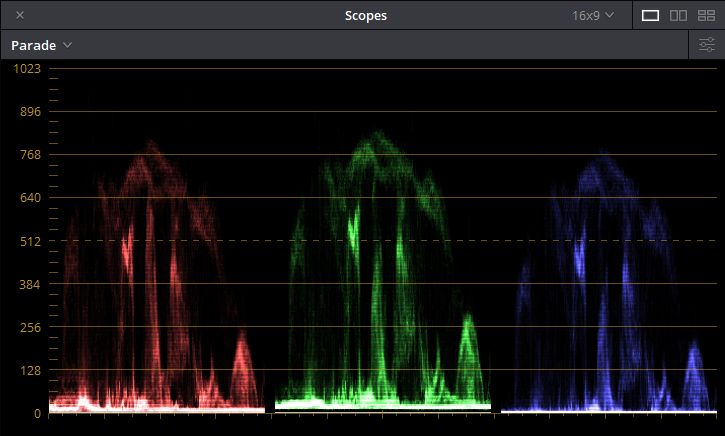Click the green channel waveform
The height and width of the screenshot is (436, 725).
tap(383, 271)
